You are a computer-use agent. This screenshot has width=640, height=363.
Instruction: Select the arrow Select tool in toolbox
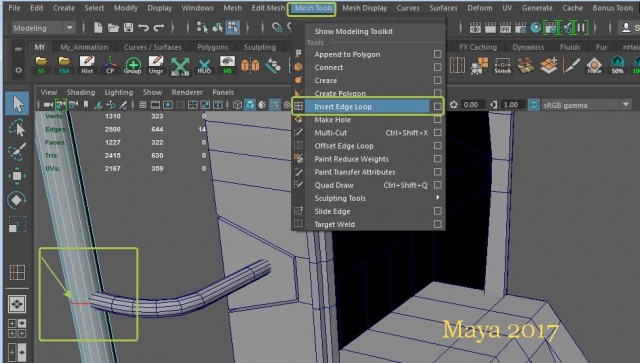point(17,103)
